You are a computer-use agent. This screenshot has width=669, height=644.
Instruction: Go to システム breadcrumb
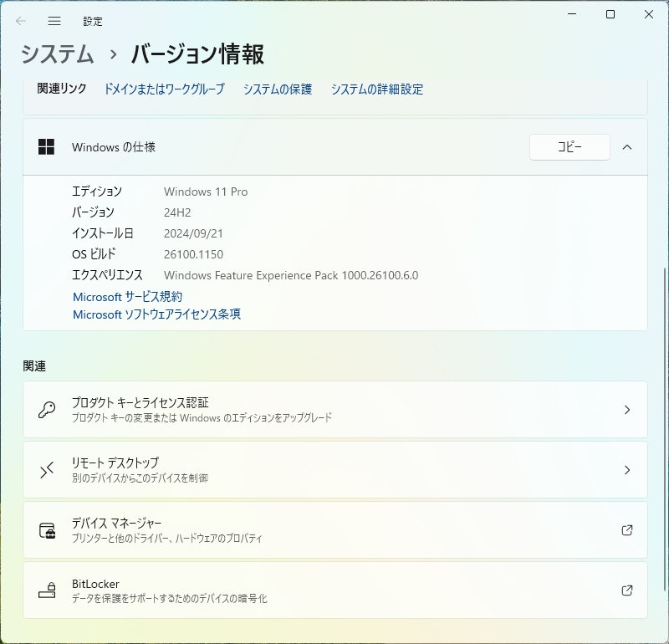(58, 54)
